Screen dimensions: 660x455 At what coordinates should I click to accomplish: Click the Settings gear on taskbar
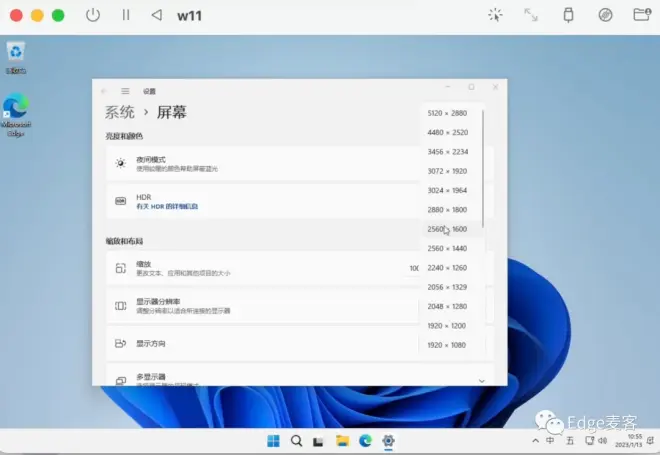pos(388,441)
